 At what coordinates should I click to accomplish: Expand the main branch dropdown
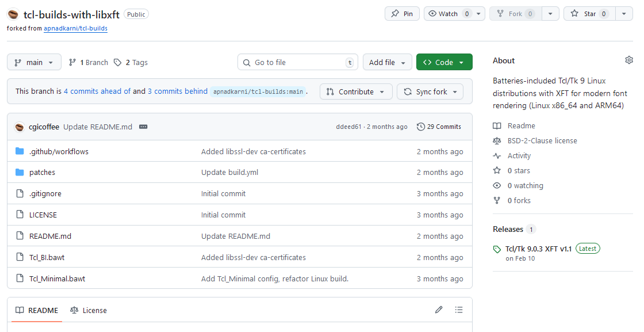34,62
